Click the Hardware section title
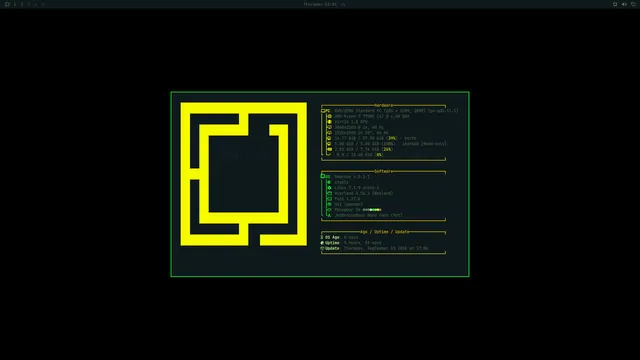 pos(383,105)
